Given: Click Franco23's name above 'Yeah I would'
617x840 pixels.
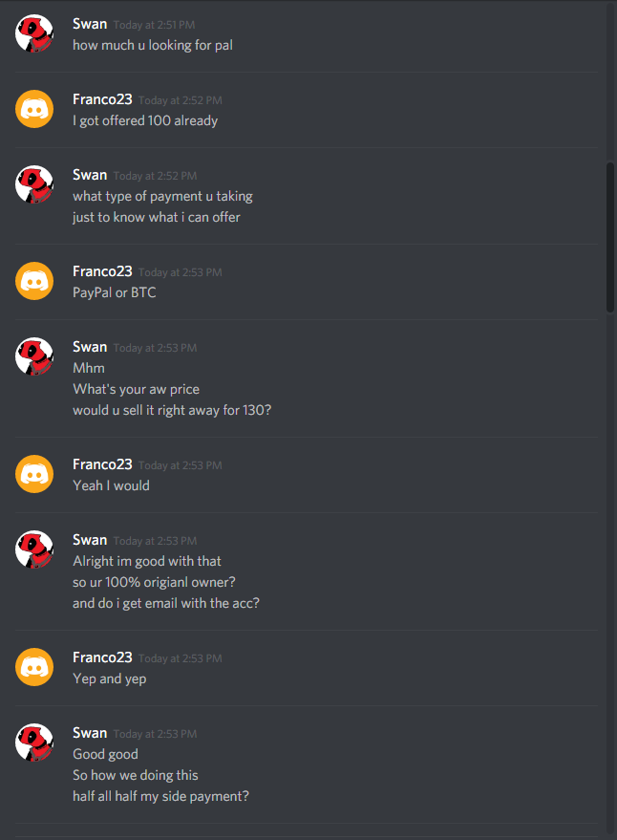Looking at the screenshot, I should [x=102, y=464].
